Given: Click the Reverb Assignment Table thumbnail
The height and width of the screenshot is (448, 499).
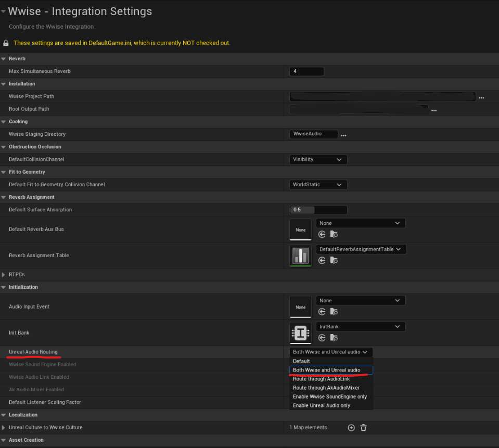Looking at the screenshot, I should point(300,255).
